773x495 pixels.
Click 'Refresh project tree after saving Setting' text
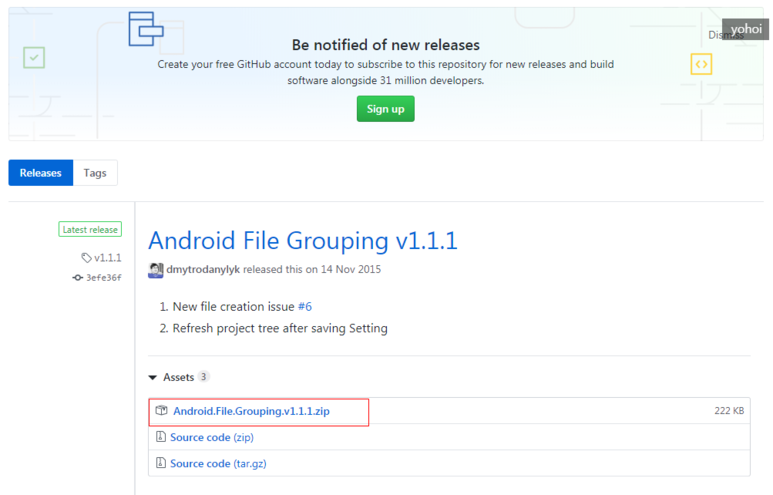pos(280,328)
